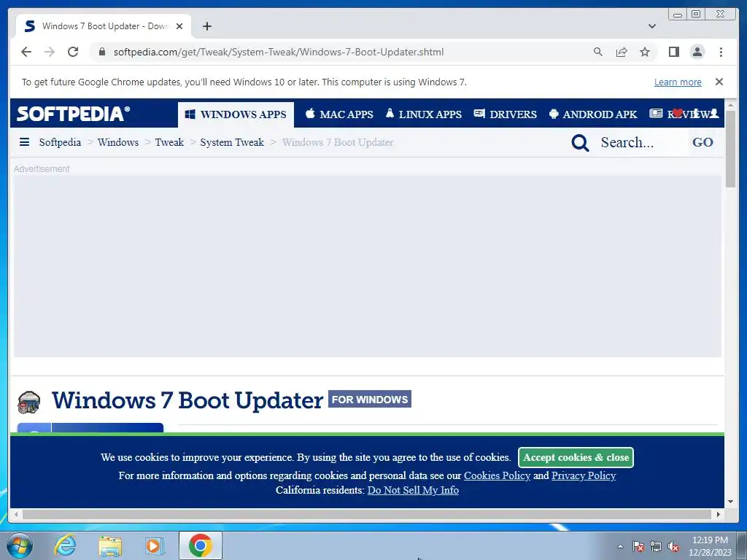This screenshot has height=560, width=747.
Task: Open a new browser tab
Action: tap(206, 26)
